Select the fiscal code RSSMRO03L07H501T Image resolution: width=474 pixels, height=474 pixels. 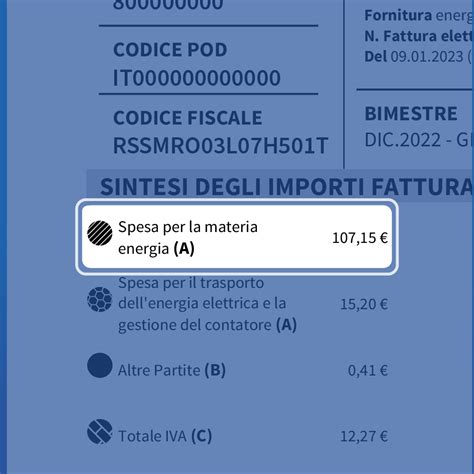click(x=221, y=146)
